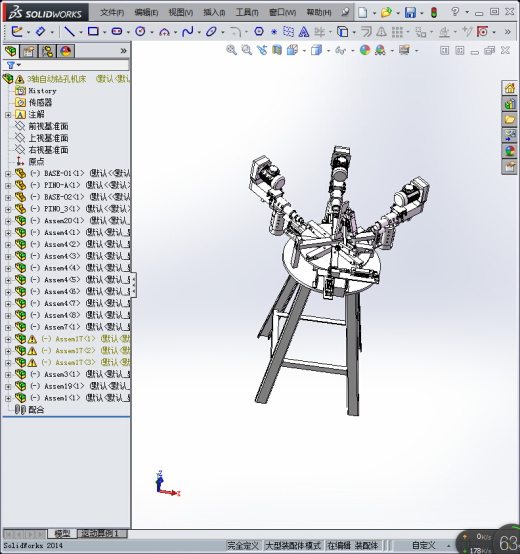Image resolution: width=520 pixels, height=554 pixels.
Task: Open the FeatureManager design tree tab
Action: pos(11,51)
